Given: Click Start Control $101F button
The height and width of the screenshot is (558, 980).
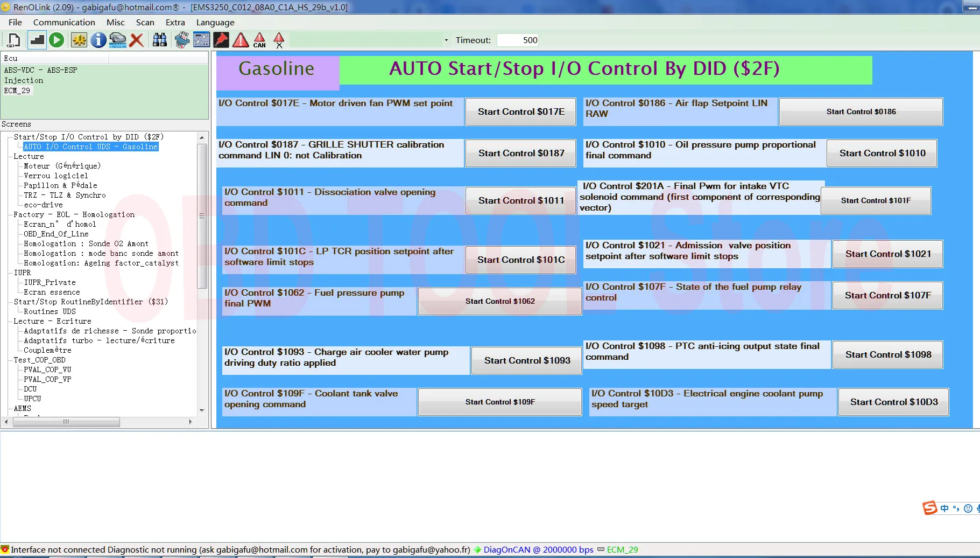Looking at the screenshot, I should (x=876, y=200).
